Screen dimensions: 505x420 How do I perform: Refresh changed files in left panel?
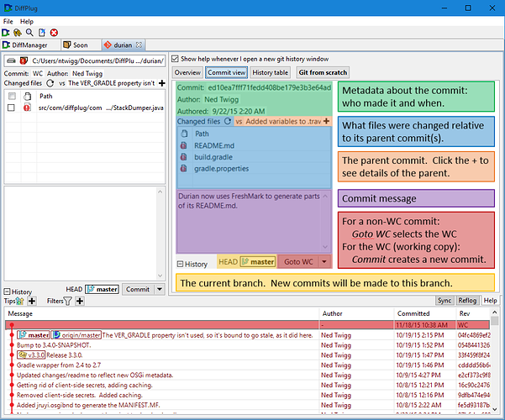point(50,83)
